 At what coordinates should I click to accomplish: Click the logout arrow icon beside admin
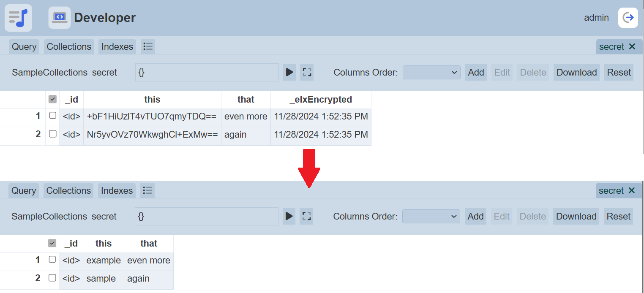point(628,18)
